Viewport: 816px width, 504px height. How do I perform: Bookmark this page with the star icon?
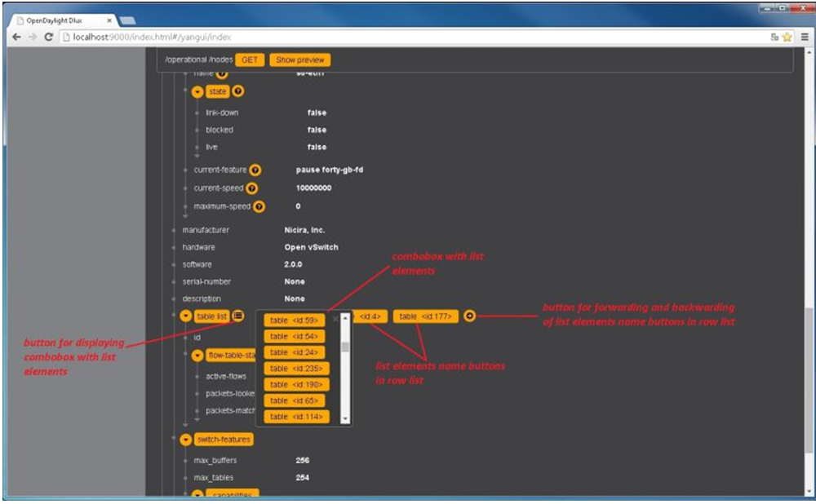click(787, 37)
